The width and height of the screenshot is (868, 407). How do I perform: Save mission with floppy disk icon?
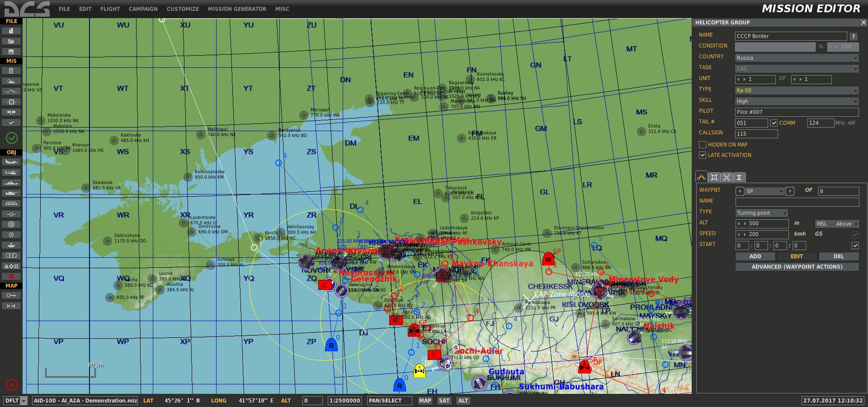tap(11, 52)
